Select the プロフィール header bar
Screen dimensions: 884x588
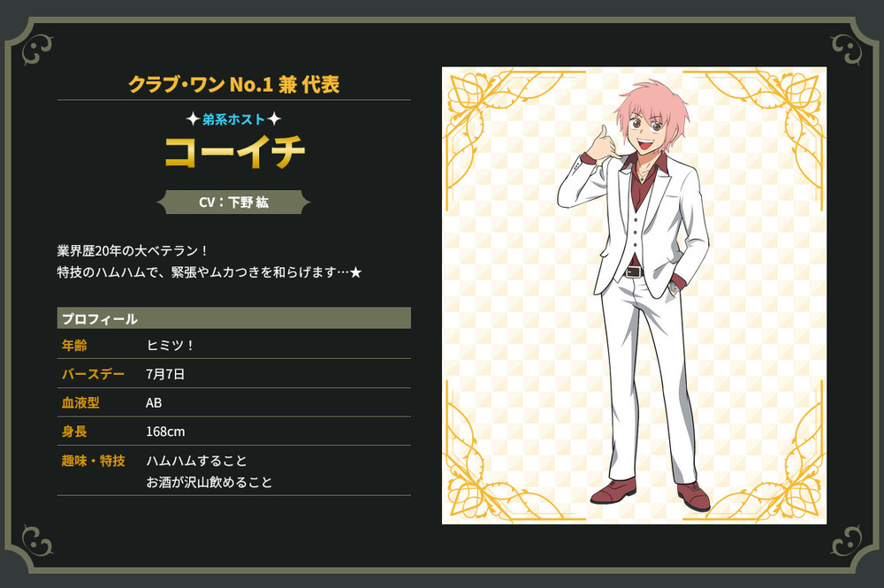[x=234, y=318]
